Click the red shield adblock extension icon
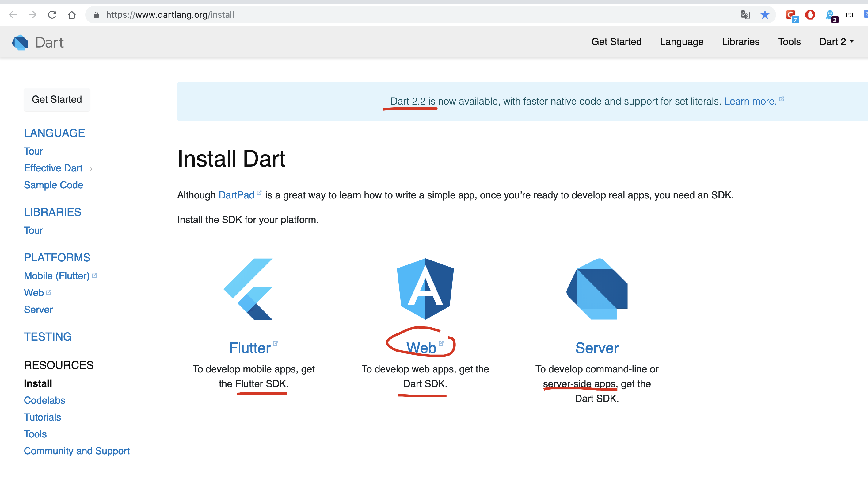Image resolution: width=868 pixels, height=489 pixels. tap(810, 15)
